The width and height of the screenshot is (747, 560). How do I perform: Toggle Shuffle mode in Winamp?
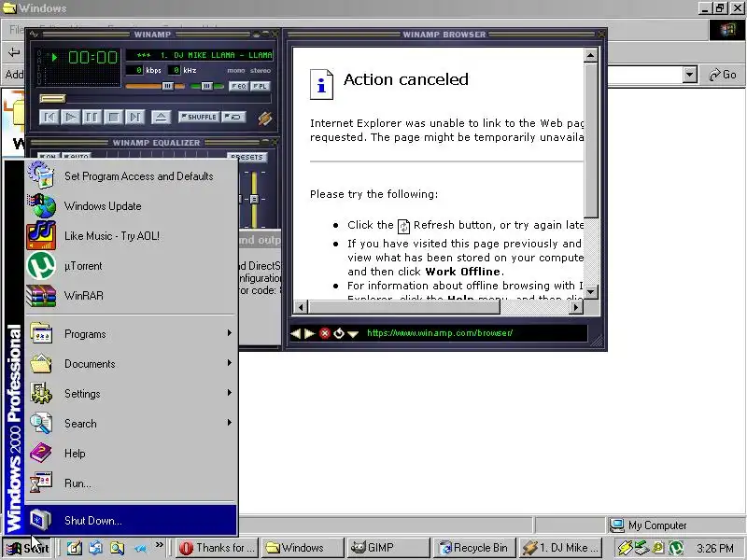point(199,118)
